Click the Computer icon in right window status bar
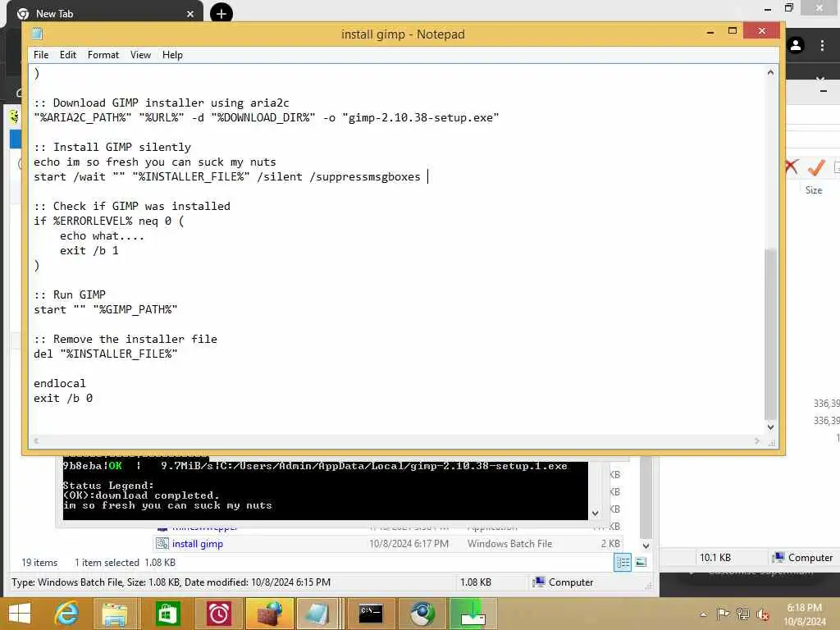The height and width of the screenshot is (630, 840). pyautogui.click(x=778, y=558)
